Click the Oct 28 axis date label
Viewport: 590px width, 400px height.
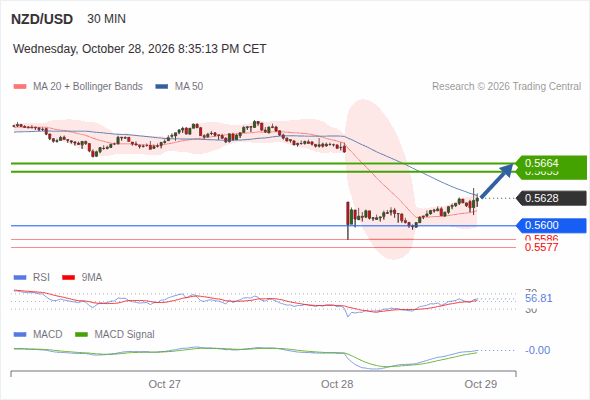[337, 384]
